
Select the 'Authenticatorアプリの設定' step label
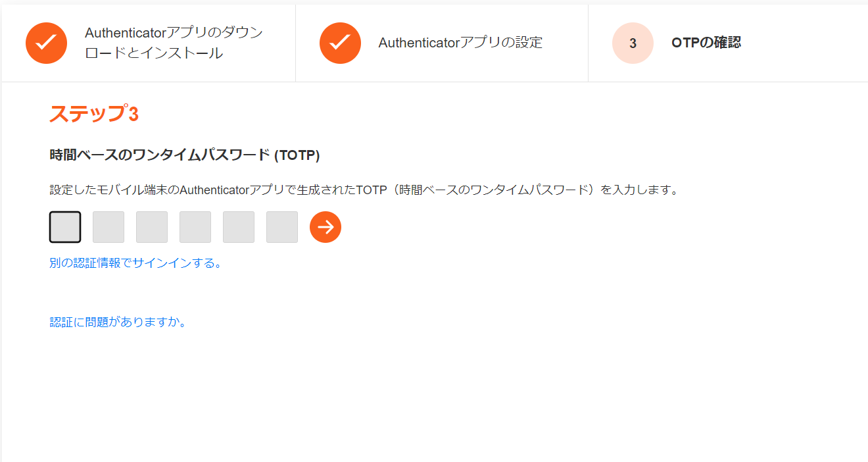[x=460, y=43]
